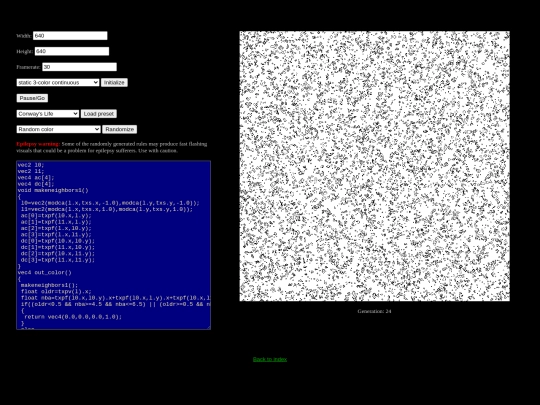Click inside the shader code textarea
The height and width of the screenshot is (405, 540).
point(114,245)
